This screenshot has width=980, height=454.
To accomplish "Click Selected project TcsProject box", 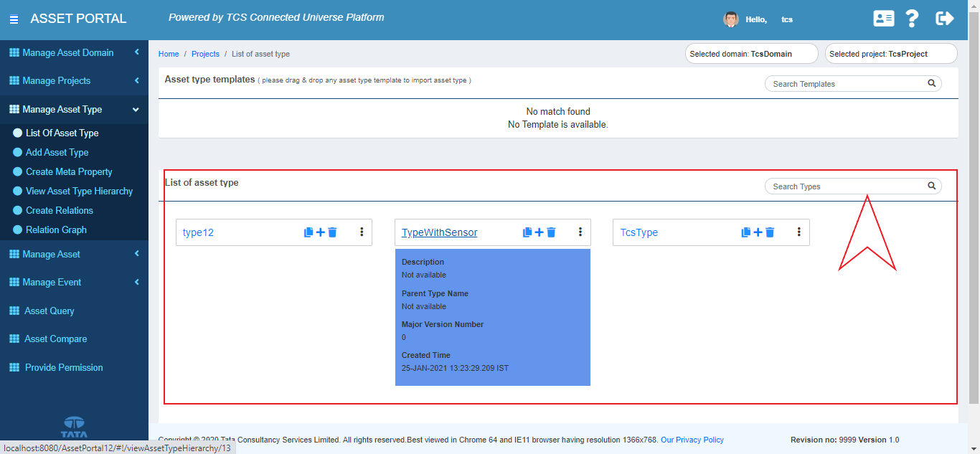I will click(x=891, y=54).
